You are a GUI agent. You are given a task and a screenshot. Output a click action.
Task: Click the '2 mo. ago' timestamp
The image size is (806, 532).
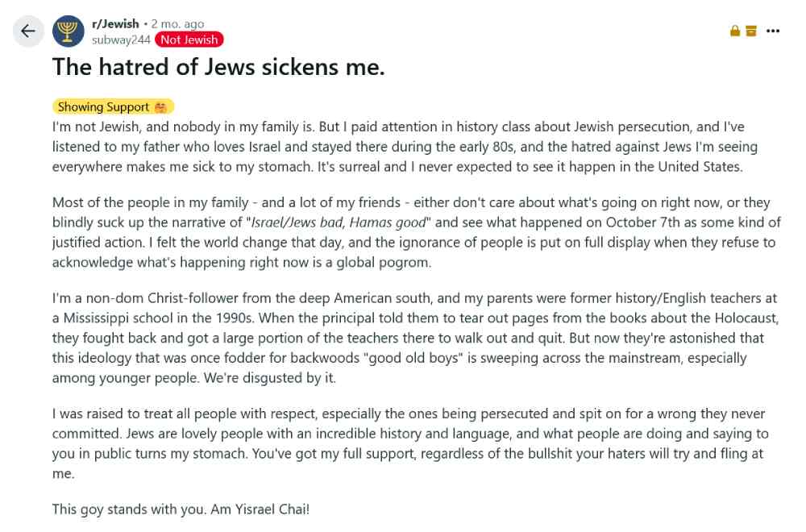pyautogui.click(x=177, y=23)
